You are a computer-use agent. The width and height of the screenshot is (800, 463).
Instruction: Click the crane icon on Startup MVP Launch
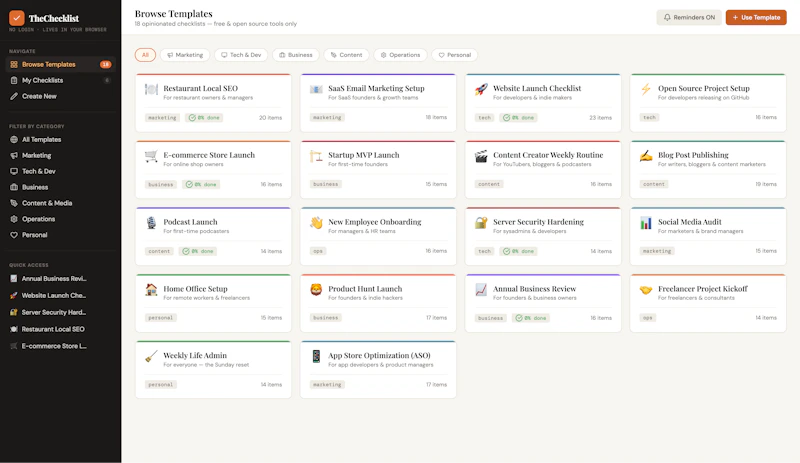pos(316,156)
